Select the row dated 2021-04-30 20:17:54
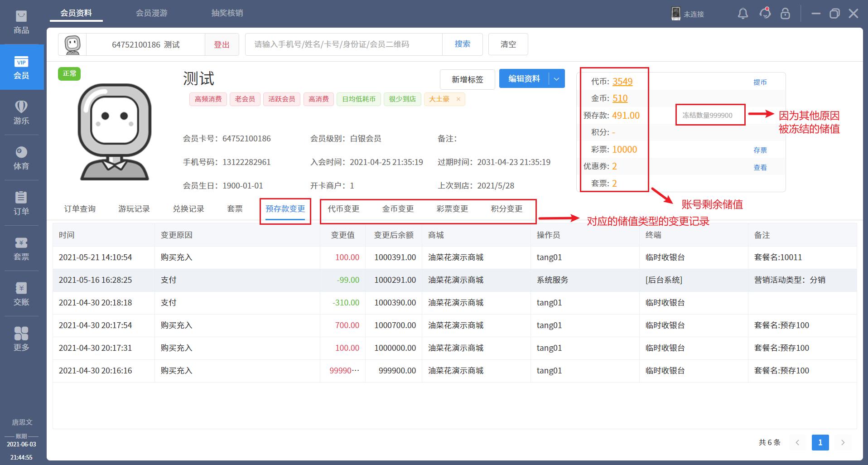Screen dimensions: 868x465 click(455, 325)
